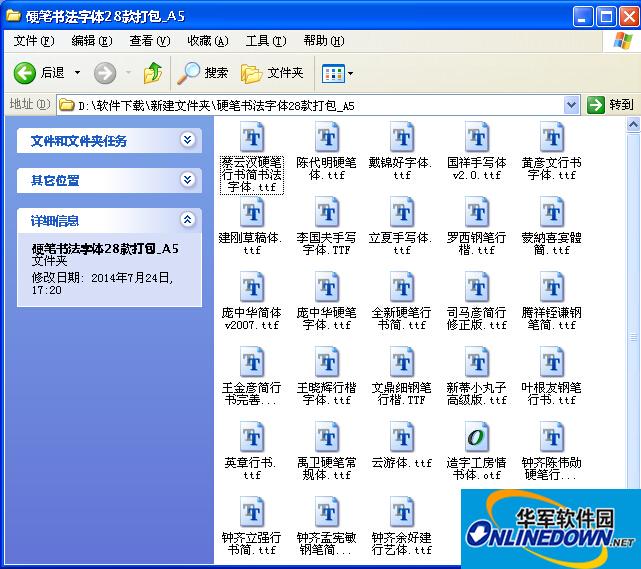Select 建刚草稿体.ttf font file icon
Image resolution: width=641 pixels, height=569 pixels.
pyautogui.click(x=252, y=212)
